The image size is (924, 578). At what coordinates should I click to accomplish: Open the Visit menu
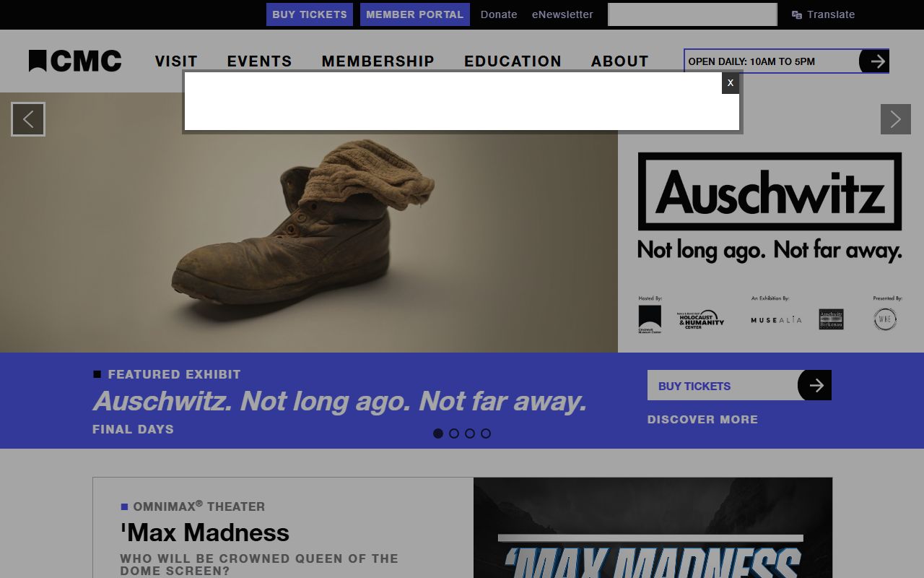(x=176, y=61)
